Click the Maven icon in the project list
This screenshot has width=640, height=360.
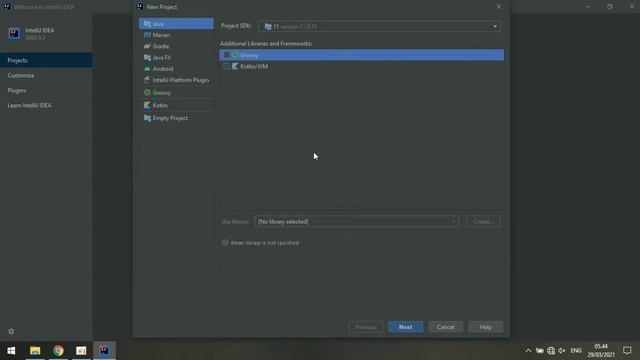point(147,35)
